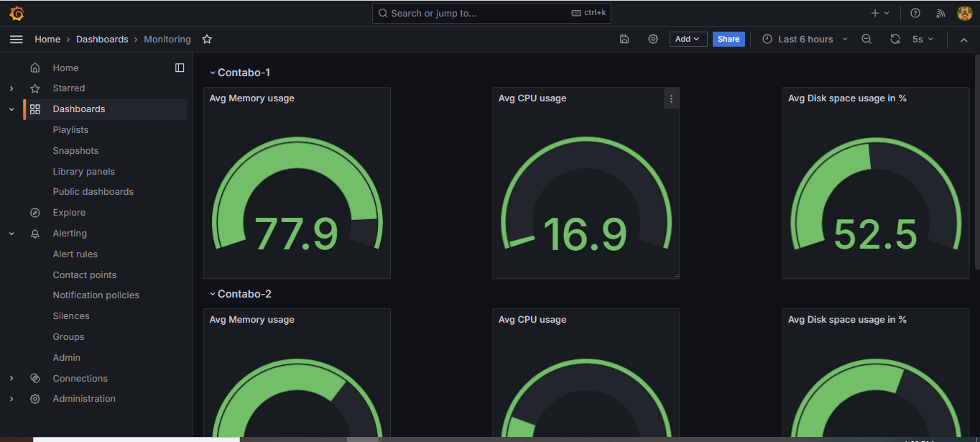Open the news feed RSS icon
Viewport: 980px width, 442px height.
point(940,13)
